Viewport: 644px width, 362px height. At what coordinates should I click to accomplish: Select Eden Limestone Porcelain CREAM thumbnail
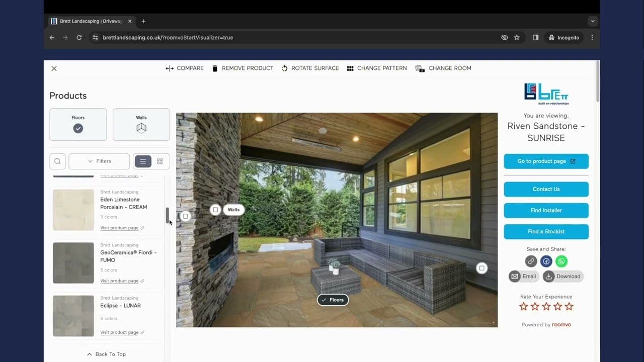click(73, 210)
